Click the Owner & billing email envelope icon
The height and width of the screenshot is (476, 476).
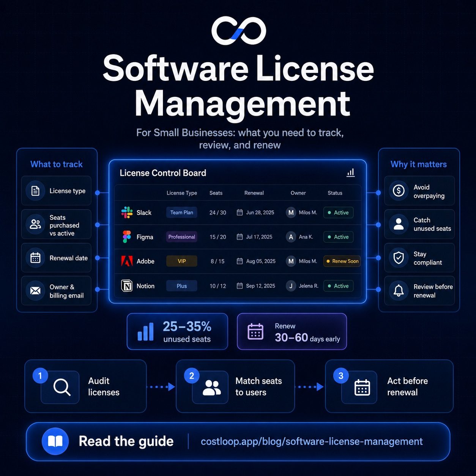click(35, 291)
